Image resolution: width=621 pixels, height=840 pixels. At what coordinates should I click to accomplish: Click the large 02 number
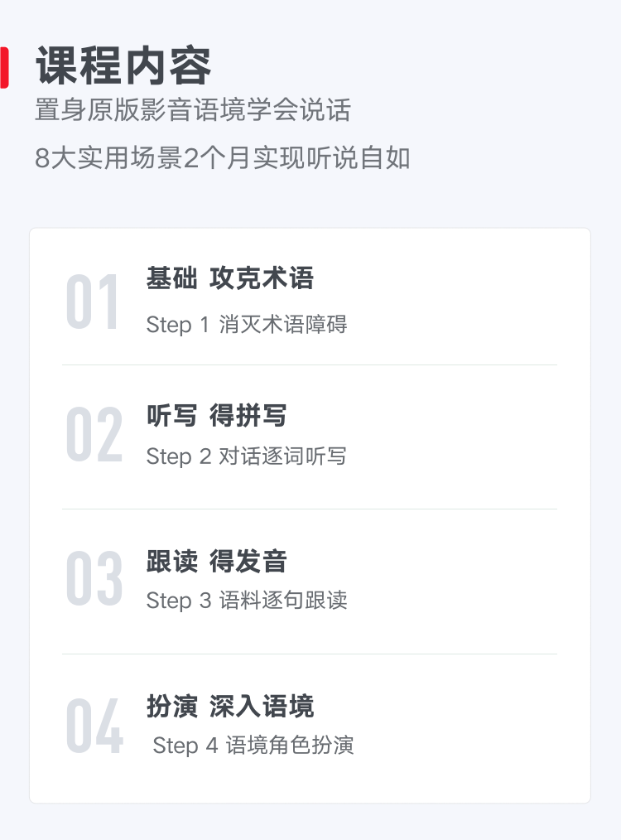[x=94, y=434]
